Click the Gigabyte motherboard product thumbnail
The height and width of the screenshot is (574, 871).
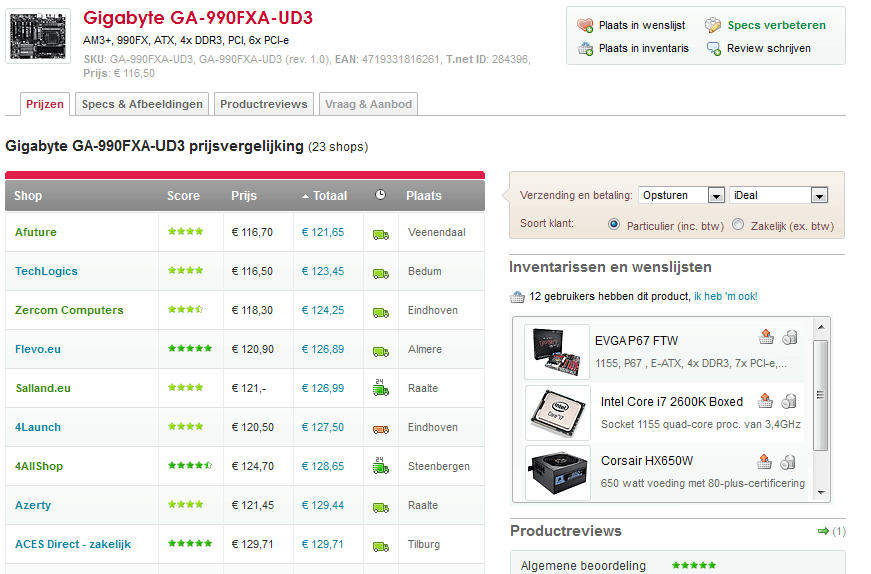click(x=38, y=36)
